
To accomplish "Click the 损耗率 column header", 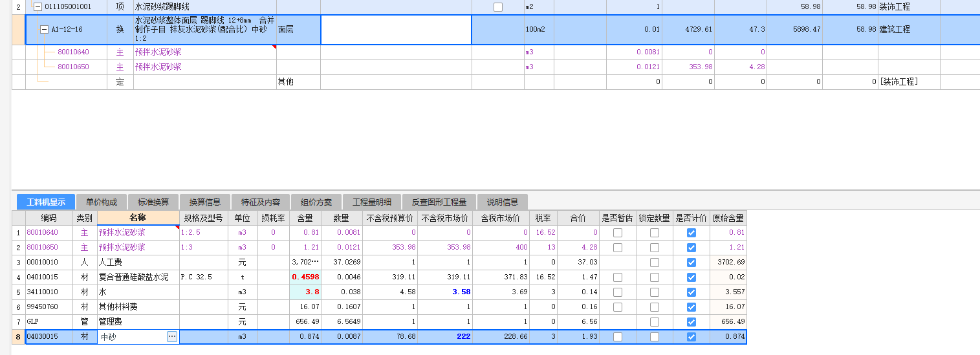I will (x=273, y=218).
